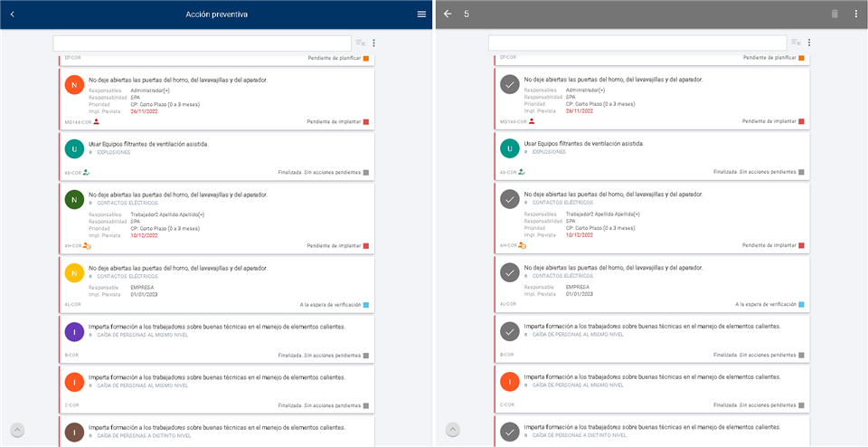Click CONTACTOS ELÉCTRICOS link on yellow N card
The width and height of the screenshot is (868, 447).
pyautogui.click(x=127, y=277)
